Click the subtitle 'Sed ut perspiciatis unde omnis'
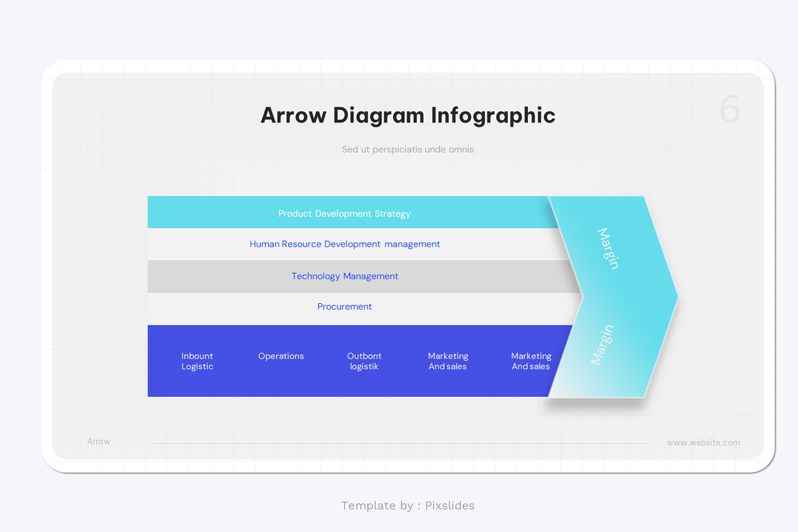 [408, 150]
